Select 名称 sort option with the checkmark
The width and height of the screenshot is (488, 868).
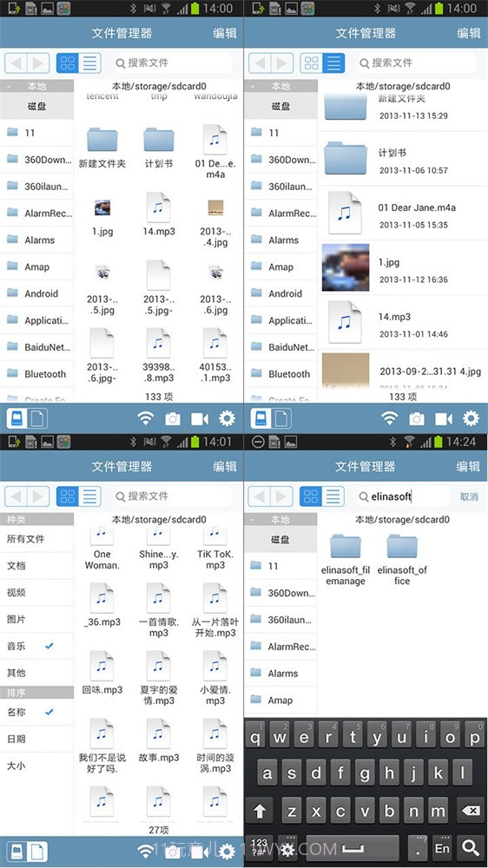coord(36,713)
